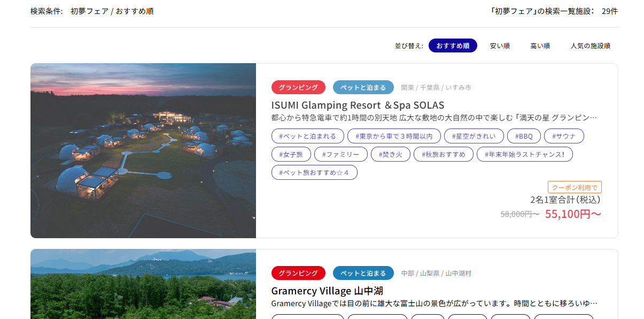Select the #年末年始ラストチャンス! tag
Screen dimensions: 644x319
pyautogui.click(x=524, y=154)
